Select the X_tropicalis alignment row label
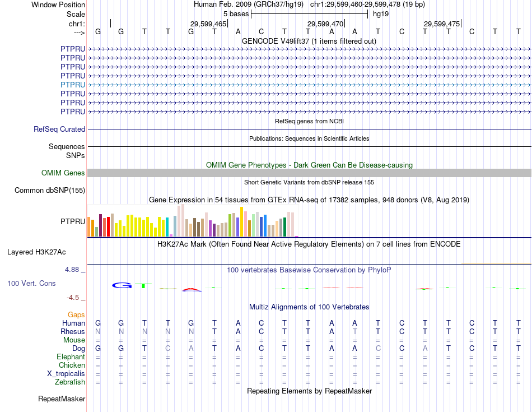Viewport: 532px width, 412px height. coord(66,374)
